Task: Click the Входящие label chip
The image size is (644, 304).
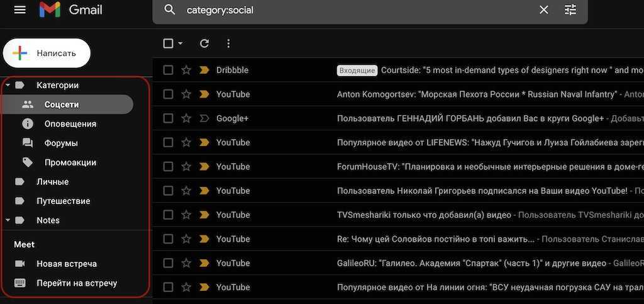Action: (x=357, y=70)
